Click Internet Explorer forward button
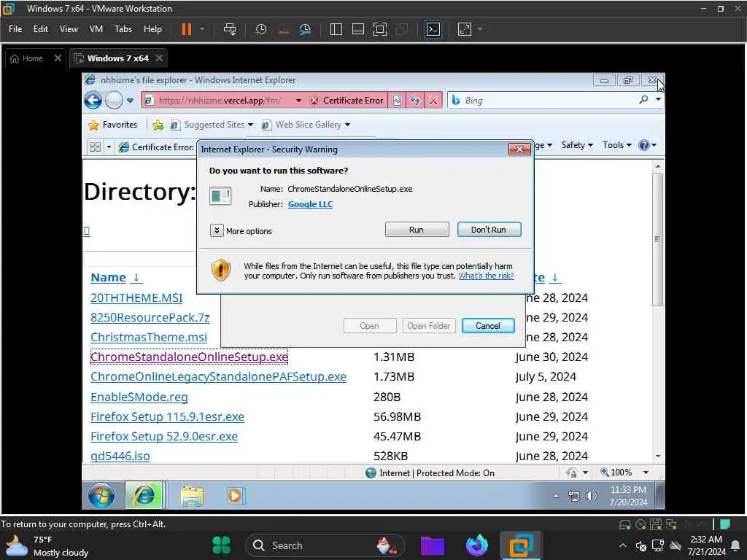The width and height of the screenshot is (747, 560). (114, 101)
